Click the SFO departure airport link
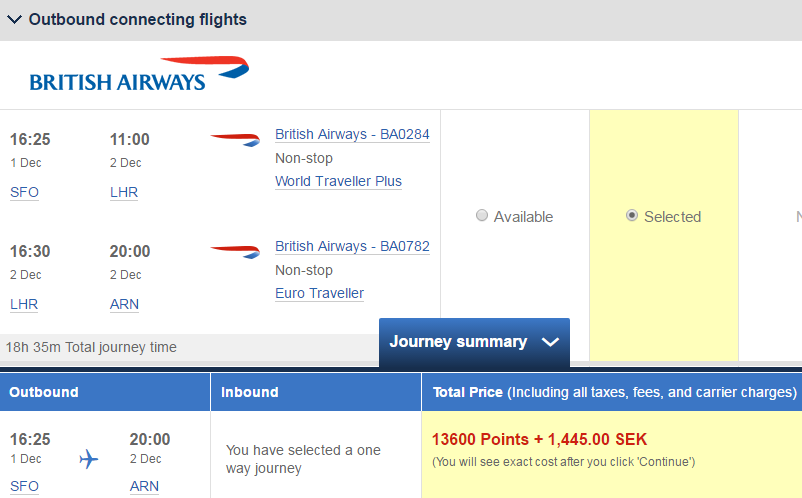This screenshot has width=802, height=498. click(x=24, y=192)
